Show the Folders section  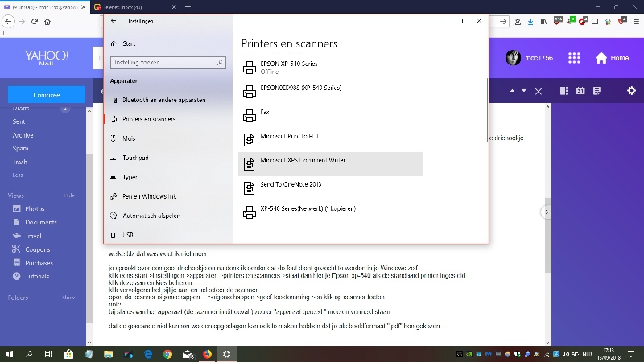68,298
